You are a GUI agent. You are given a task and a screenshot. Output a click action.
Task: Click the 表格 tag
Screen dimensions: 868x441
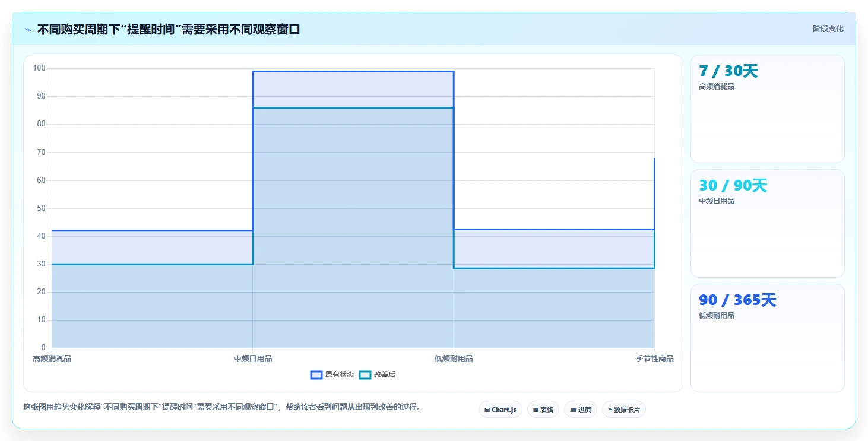pos(543,410)
